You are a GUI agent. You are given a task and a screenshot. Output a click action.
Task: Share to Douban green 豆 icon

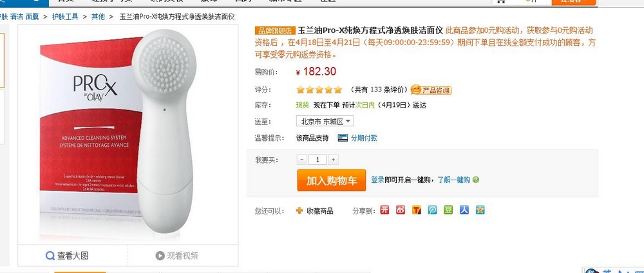coord(448,210)
